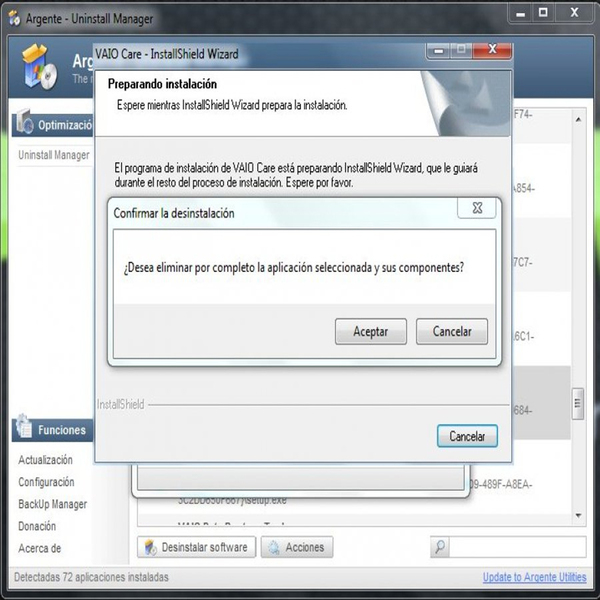Viewport: 600px width, 600px height.
Task: Select Uninstall Manager in the sidebar
Action: point(54,155)
